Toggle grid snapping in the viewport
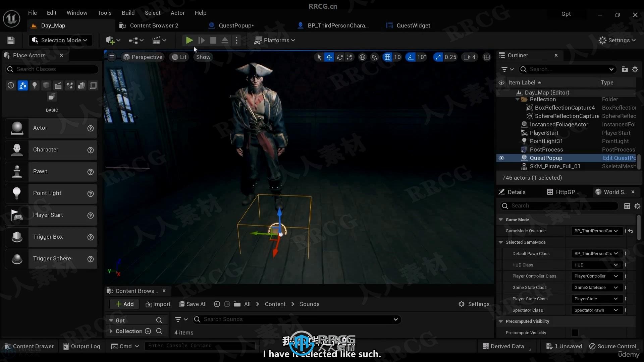This screenshot has width=644, height=362. pos(387,57)
